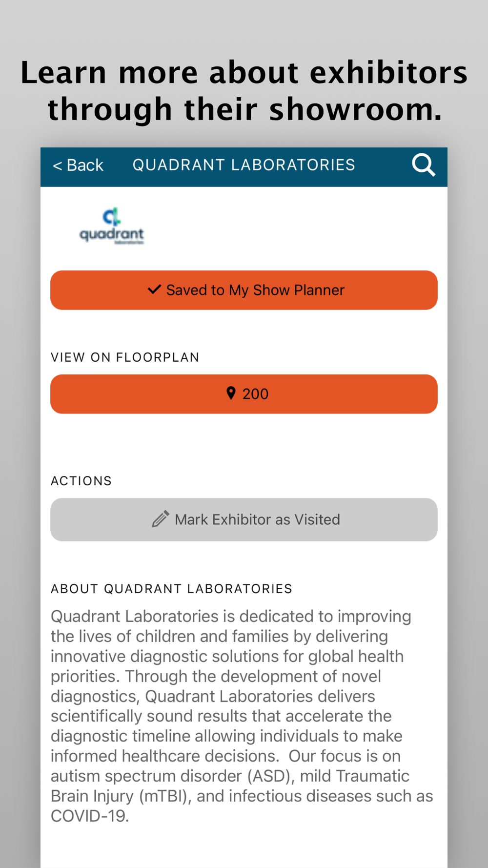Click the "Visited" text in gray button
488x868 pixels.
[x=317, y=519]
